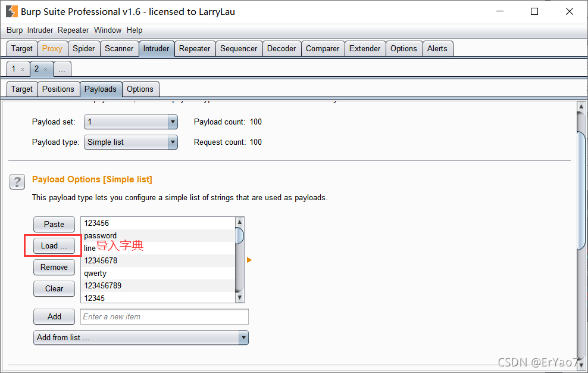Switch to the Sequencer tab
The height and width of the screenshot is (373, 588).
[x=239, y=48]
